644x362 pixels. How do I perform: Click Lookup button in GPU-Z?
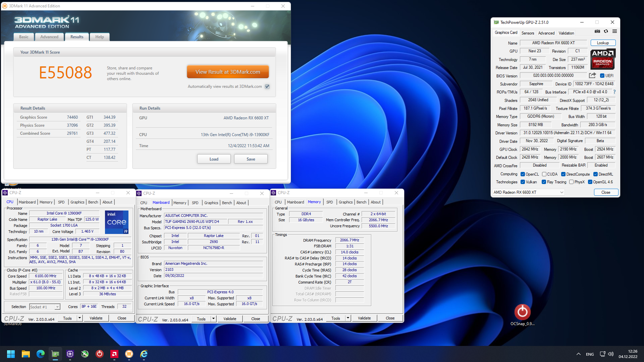pos(603,43)
